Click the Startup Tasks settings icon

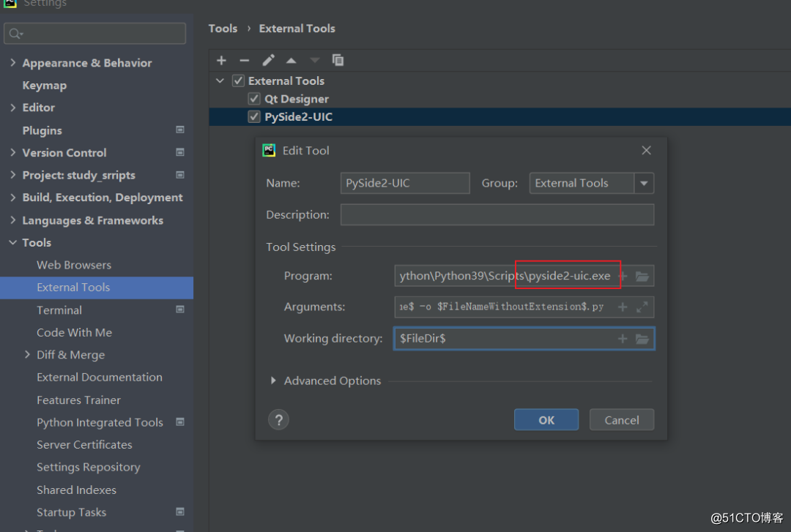coord(179,512)
